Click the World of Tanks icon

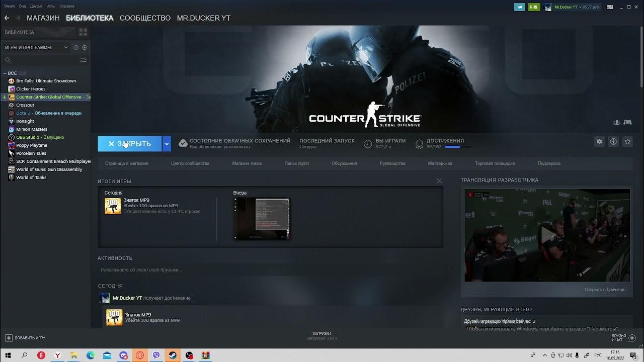12,177
